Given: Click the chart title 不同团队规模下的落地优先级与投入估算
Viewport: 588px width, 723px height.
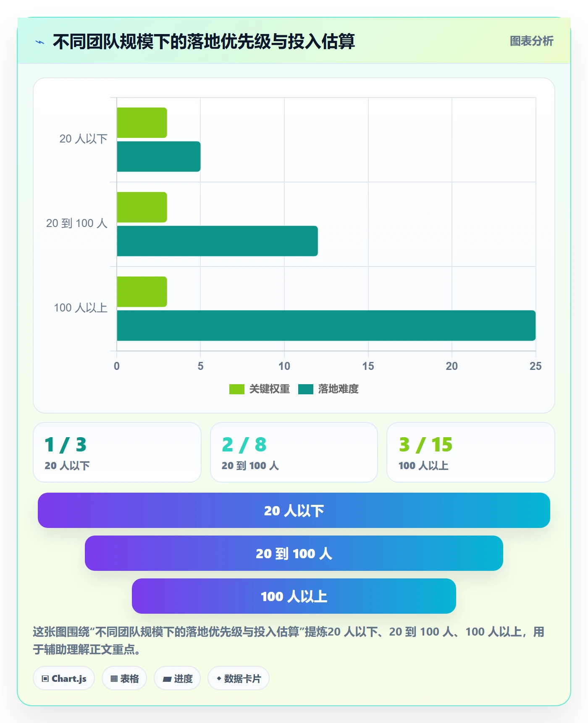Looking at the screenshot, I should pyautogui.click(x=204, y=42).
